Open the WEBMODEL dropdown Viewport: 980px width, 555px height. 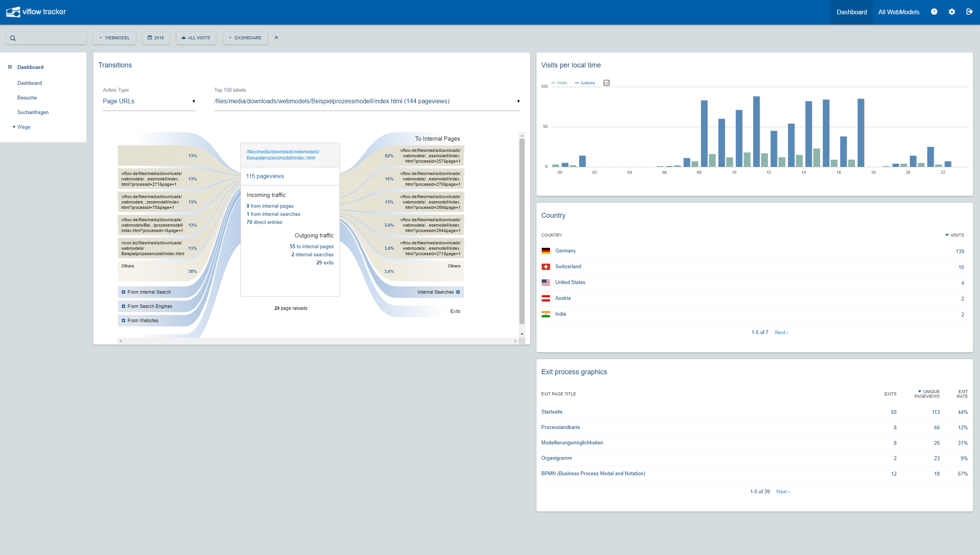[114, 38]
